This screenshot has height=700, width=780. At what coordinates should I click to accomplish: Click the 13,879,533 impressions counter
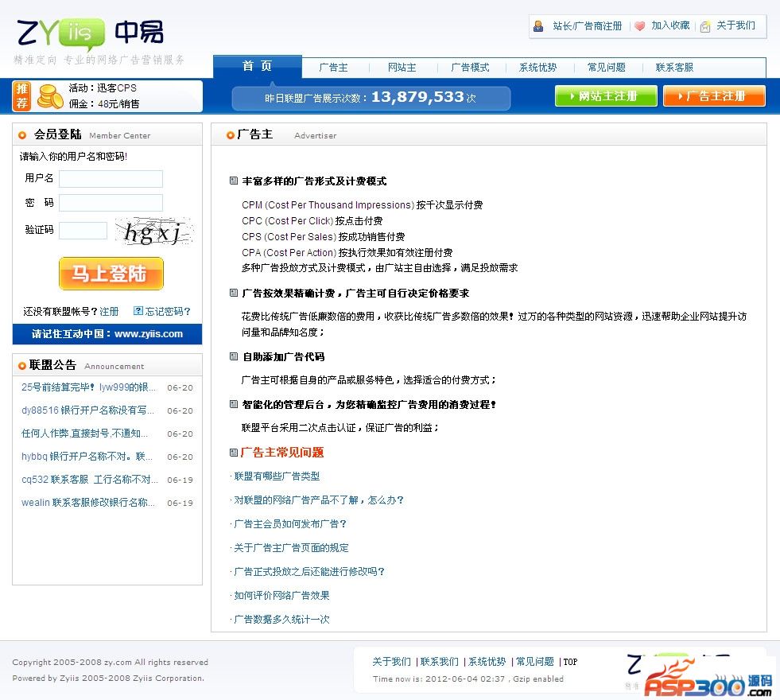[x=417, y=96]
